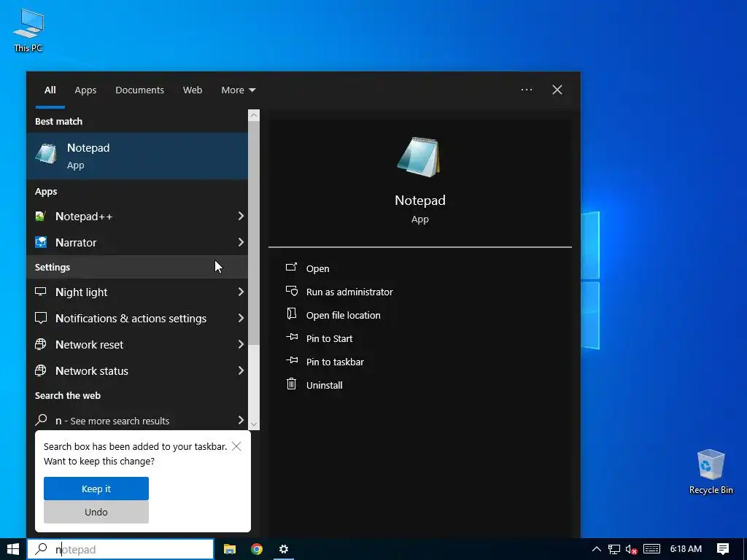Screen dimensions: 747x560
Task: Open Settings gear on the taskbar
Action: click(x=284, y=549)
